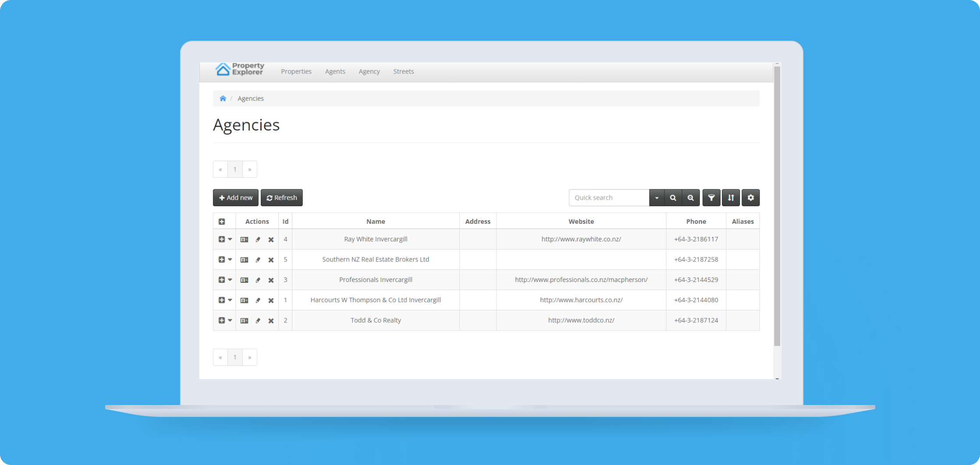Sort by the Website column header

581,222
